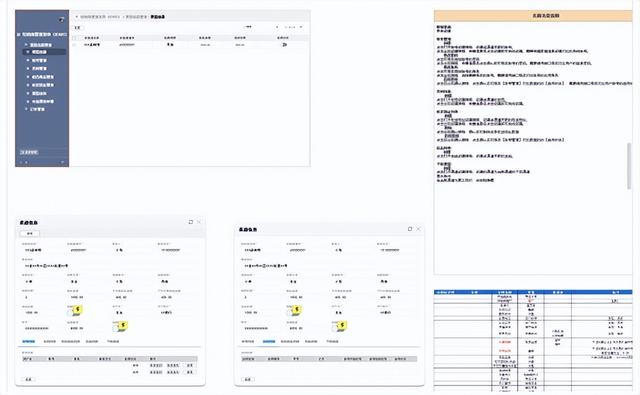Expand the first tree node in blue sidebar
The image size is (640, 395).
point(26,44)
